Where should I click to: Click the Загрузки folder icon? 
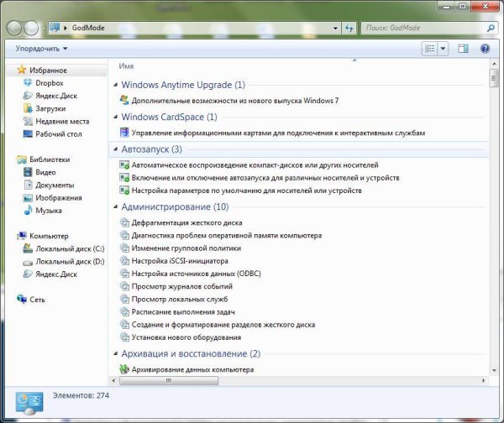coord(28,108)
